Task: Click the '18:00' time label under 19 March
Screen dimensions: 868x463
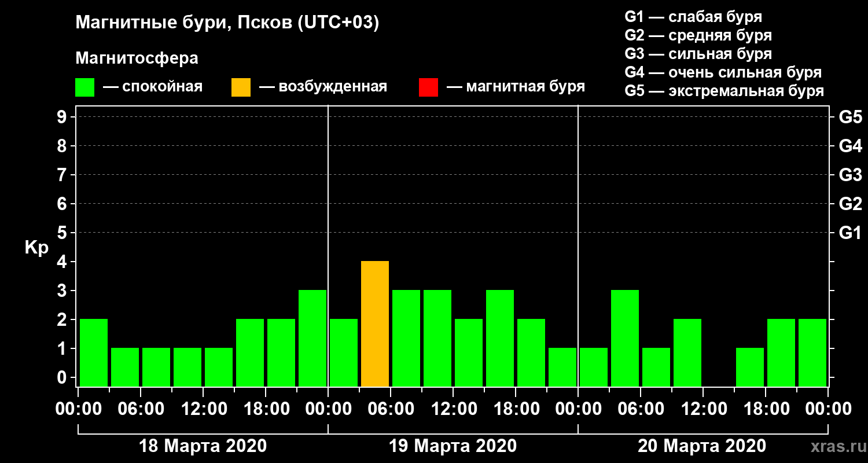Action: coord(516,409)
